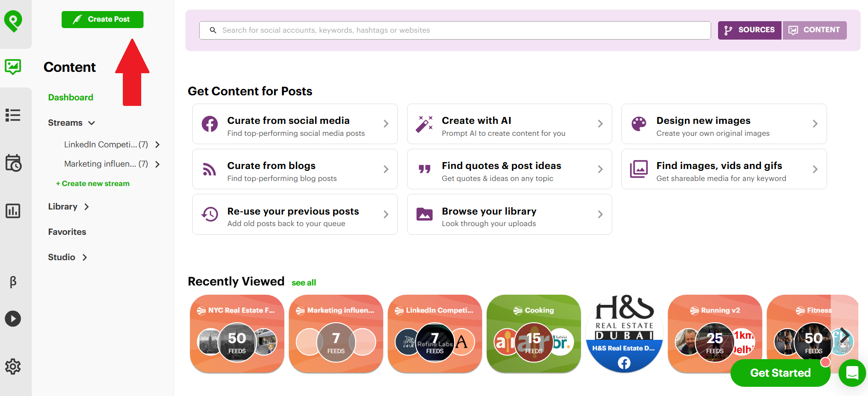868x396 pixels.
Task: Collapse the Streams section chevron
Action: point(92,123)
